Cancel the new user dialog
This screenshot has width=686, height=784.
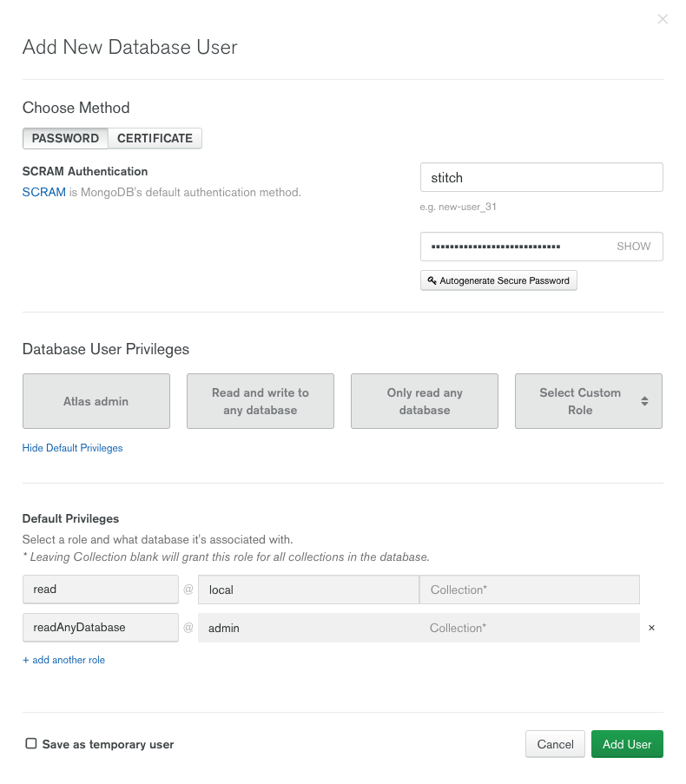[555, 744]
